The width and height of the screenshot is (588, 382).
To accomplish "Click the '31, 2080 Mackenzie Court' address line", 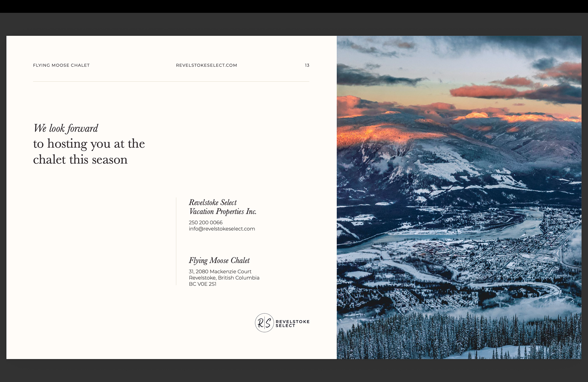I will pyautogui.click(x=220, y=271).
